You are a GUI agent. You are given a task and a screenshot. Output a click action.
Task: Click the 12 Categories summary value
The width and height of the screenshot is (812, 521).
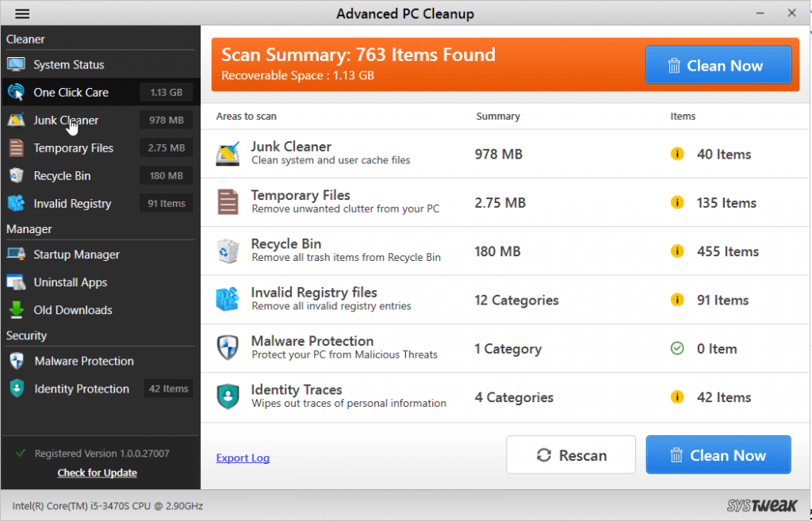(516, 301)
